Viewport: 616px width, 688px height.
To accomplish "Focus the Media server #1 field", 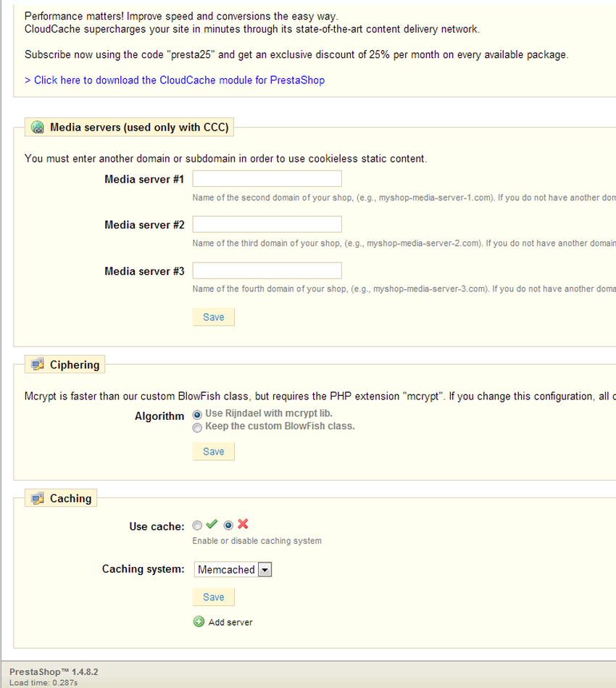I will point(267,178).
